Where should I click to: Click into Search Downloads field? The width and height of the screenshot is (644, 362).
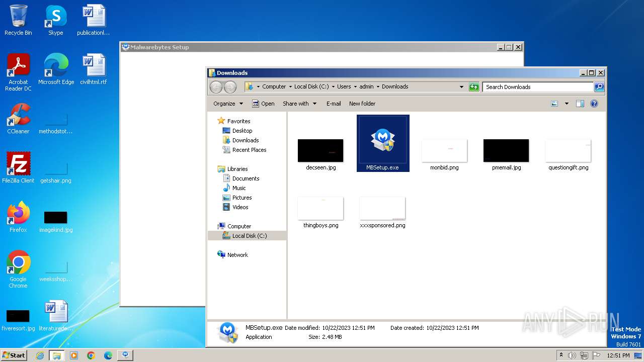tap(538, 87)
